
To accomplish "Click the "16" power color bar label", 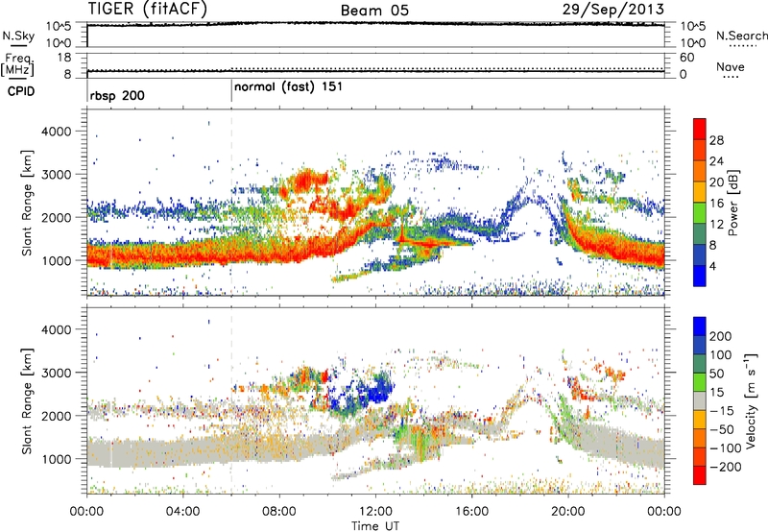I will pyautogui.click(x=716, y=204).
